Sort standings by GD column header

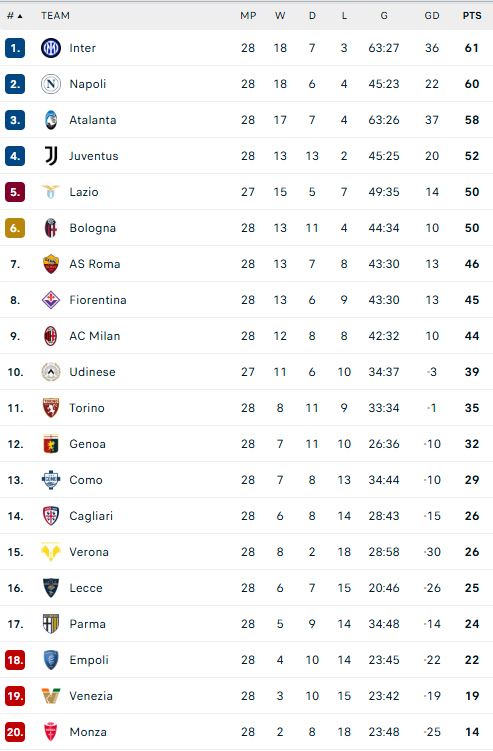point(432,16)
